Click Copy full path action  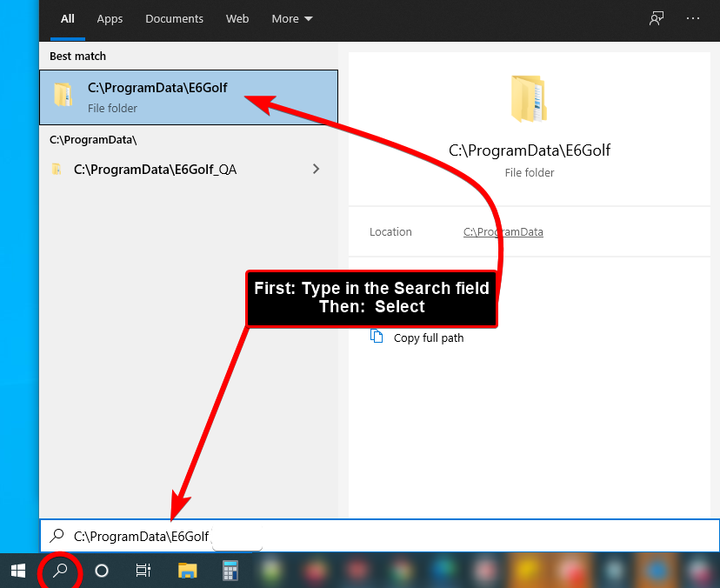pyautogui.click(x=429, y=338)
